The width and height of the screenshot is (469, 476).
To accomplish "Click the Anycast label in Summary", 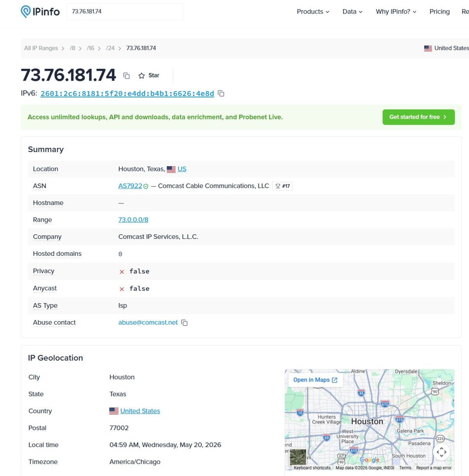I will [45, 288].
